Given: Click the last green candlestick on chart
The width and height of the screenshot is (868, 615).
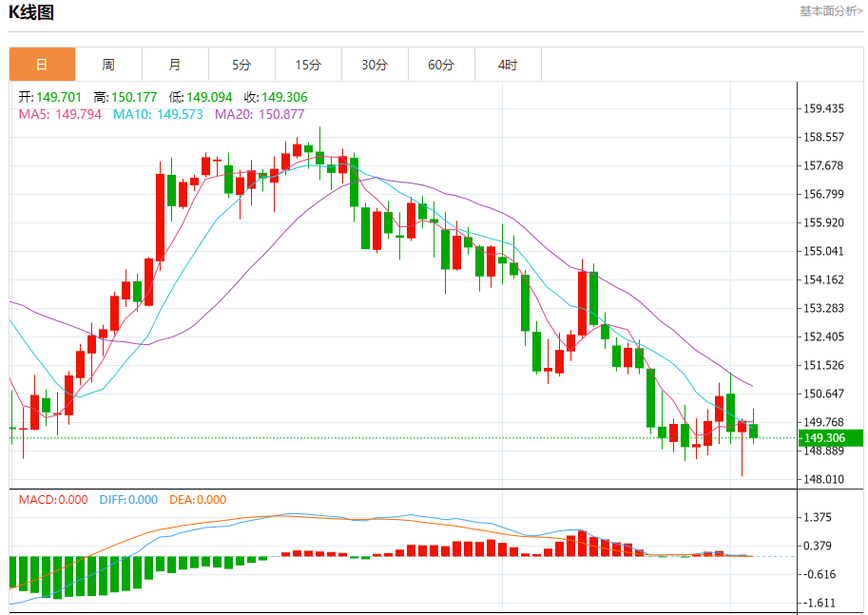Looking at the screenshot, I should [x=753, y=431].
